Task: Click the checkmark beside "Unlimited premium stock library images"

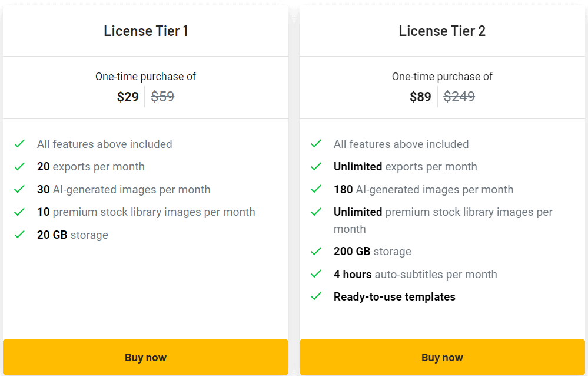Action: tap(316, 212)
